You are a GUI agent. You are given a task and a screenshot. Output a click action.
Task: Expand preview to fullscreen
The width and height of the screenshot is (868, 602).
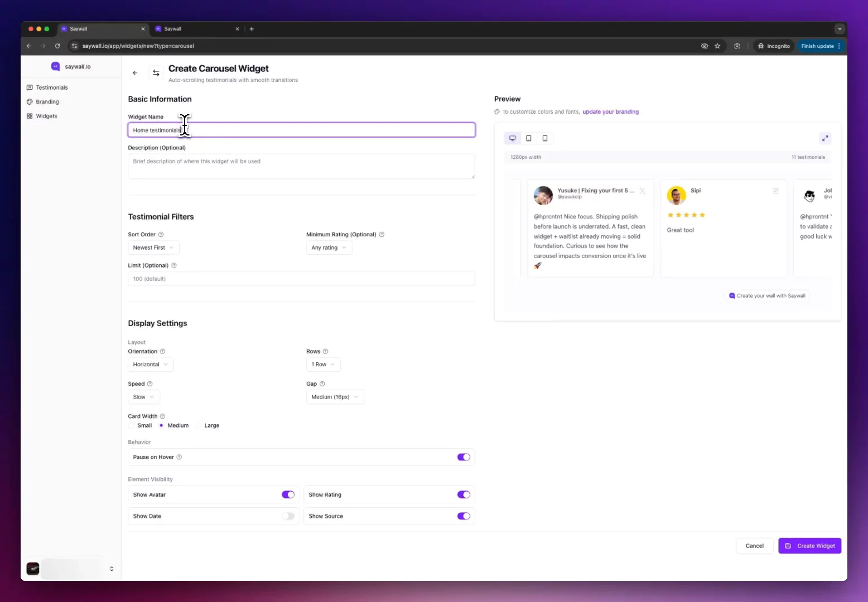(x=824, y=138)
